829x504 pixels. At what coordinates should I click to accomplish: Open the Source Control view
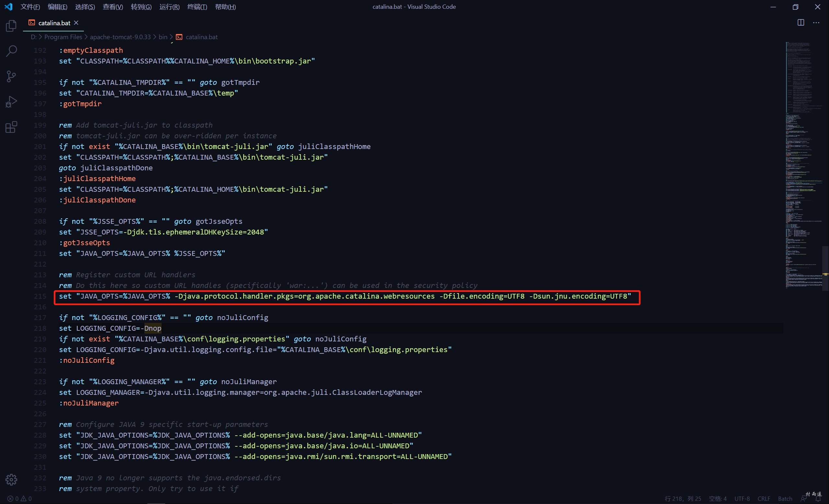point(11,76)
